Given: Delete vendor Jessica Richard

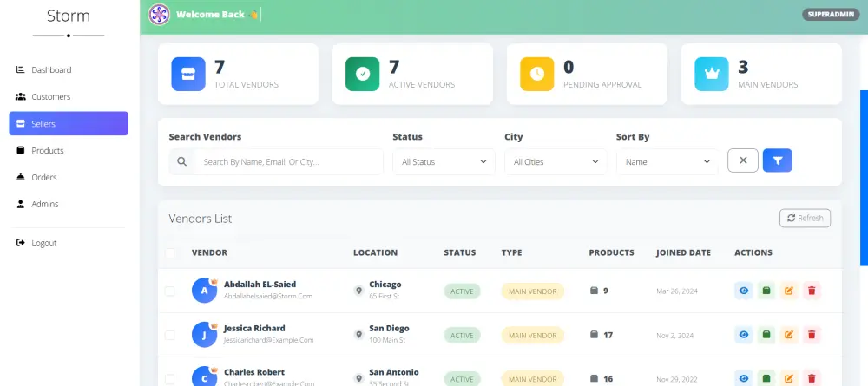Looking at the screenshot, I should (x=812, y=335).
